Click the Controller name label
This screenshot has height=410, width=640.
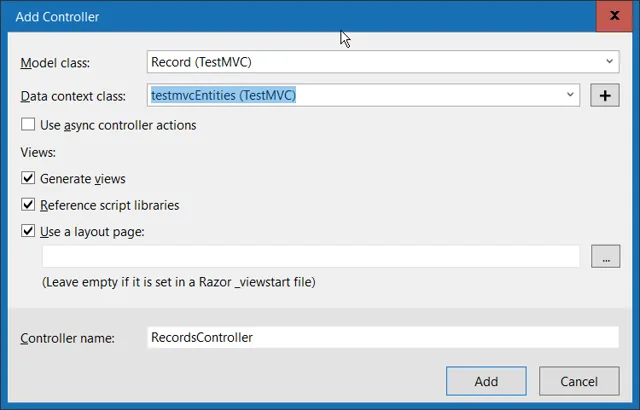[x=67, y=338]
